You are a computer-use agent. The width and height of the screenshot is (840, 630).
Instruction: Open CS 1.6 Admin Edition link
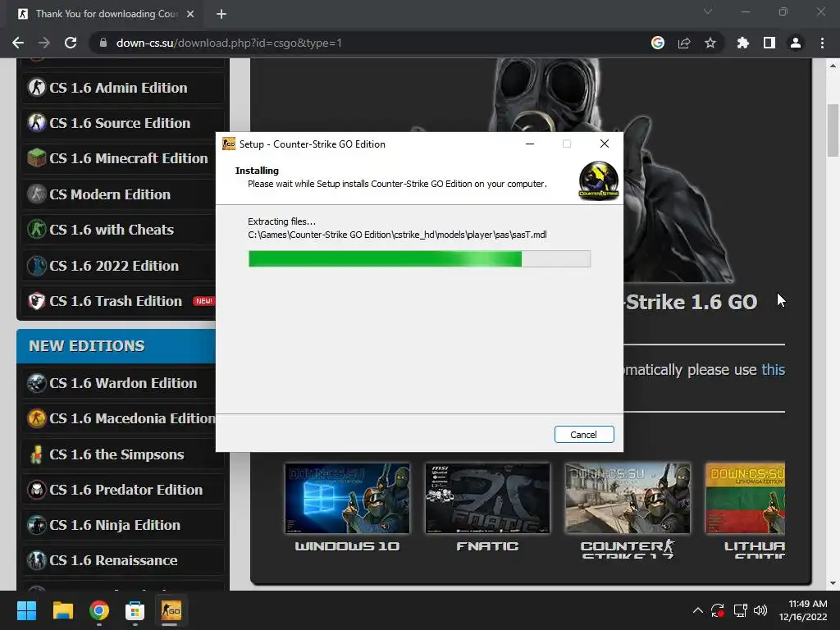point(118,87)
